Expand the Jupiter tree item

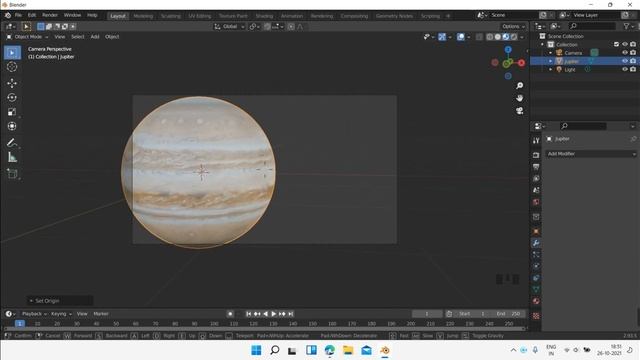pyautogui.click(x=551, y=61)
